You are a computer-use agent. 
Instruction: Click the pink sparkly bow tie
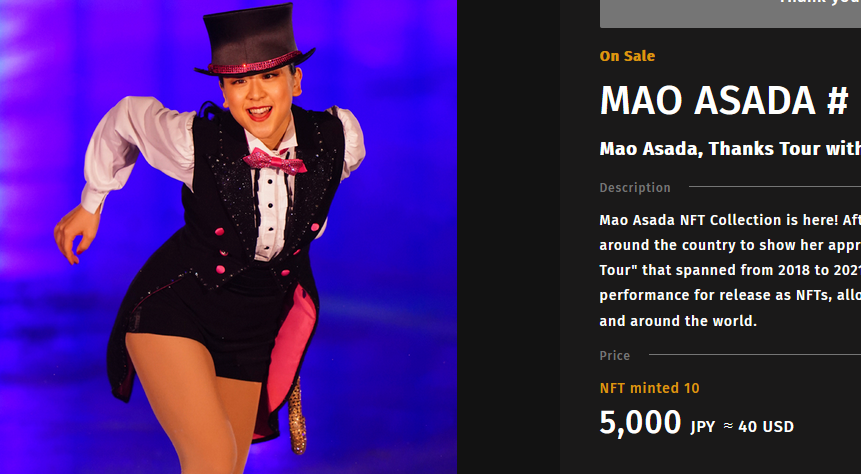click(274, 161)
